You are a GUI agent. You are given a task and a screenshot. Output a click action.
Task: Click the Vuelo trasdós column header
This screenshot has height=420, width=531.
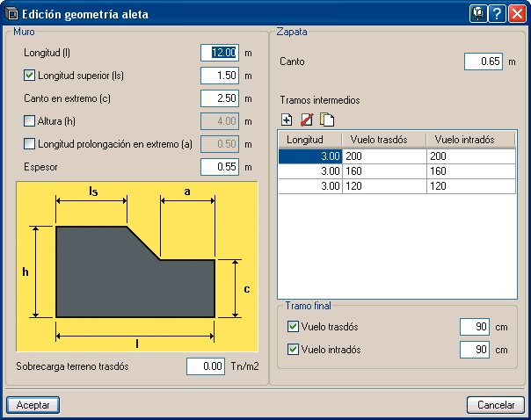point(384,140)
